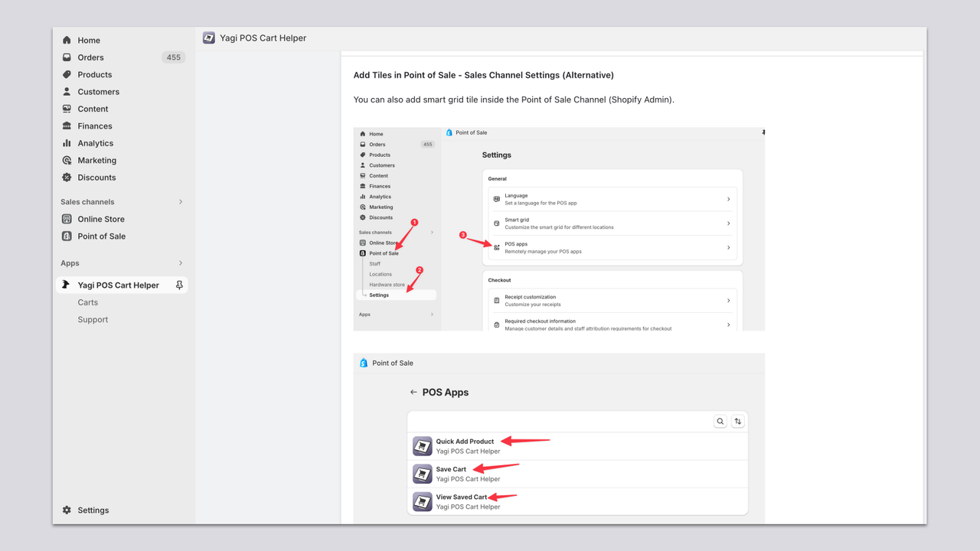Click the Point of Sale bag icon
Viewport: 980px width, 551px height.
click(x=67, y=236)
